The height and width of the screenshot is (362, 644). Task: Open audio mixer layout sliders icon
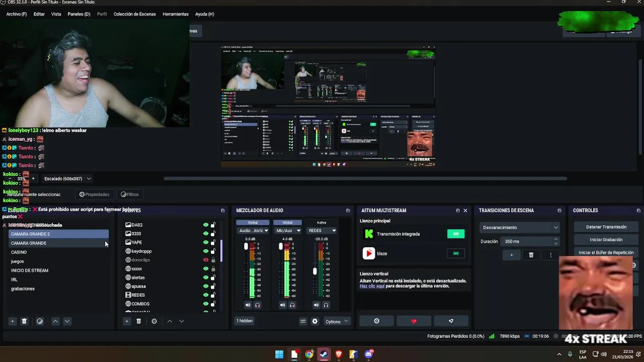click(303, 321)
